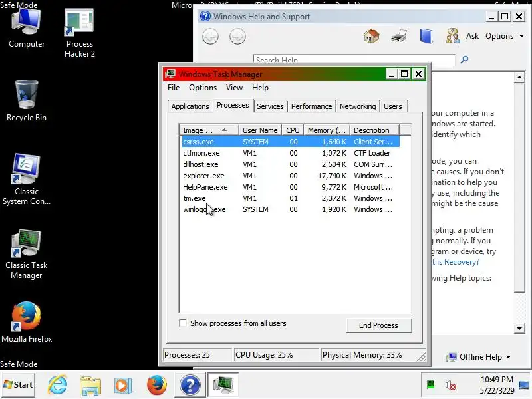Click the Help and Support title icon

[x=205, y=16]
